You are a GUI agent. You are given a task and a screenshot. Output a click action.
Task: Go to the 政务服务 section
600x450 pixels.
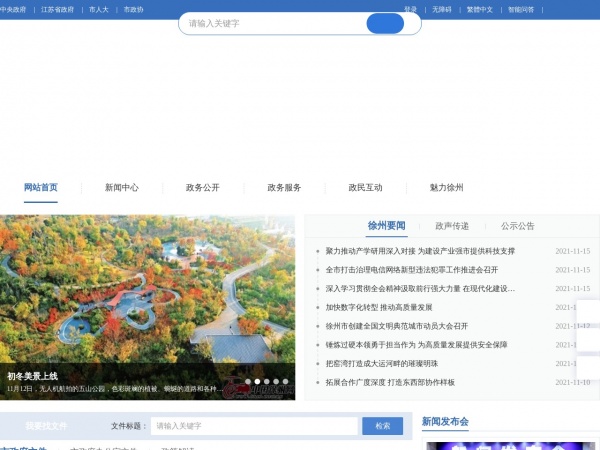[x=284, y=188]
